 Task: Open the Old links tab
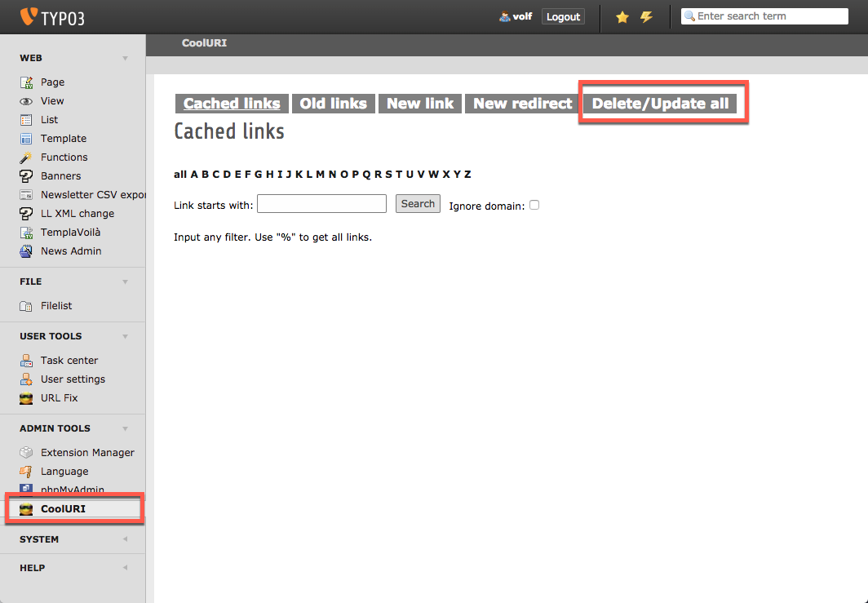click(x=333, y=104)
